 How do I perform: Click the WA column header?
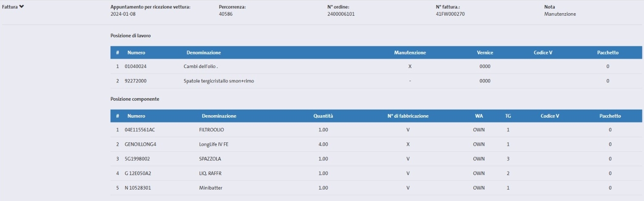pyautogui.click(x=479, y=116)
